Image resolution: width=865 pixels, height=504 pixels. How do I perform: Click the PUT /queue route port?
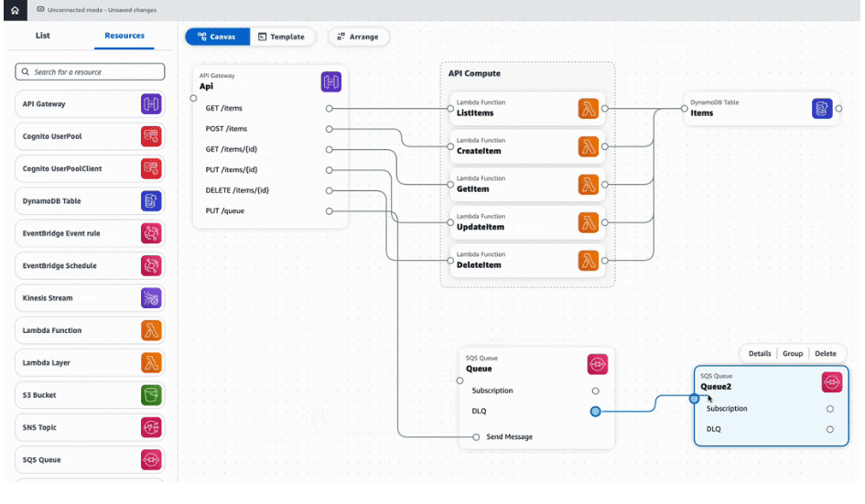[x=330, y=211]
